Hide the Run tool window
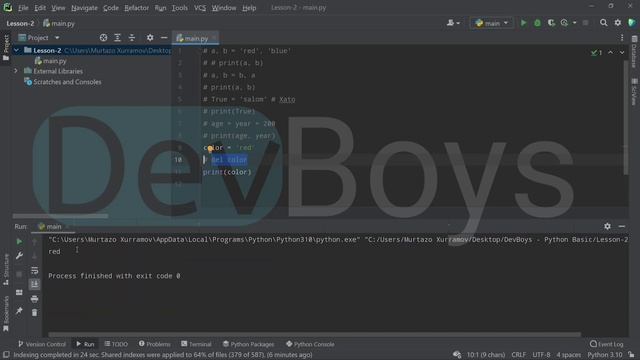This screenshot has height=360, width=640. tap(622, 226)
